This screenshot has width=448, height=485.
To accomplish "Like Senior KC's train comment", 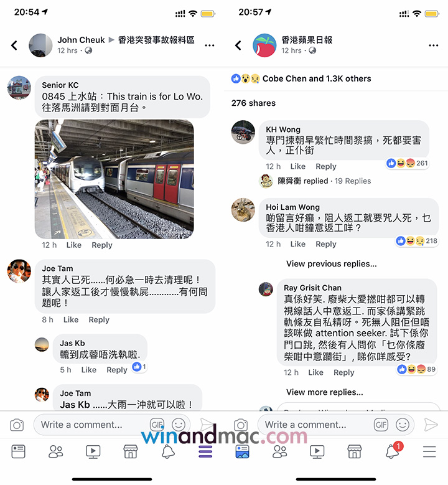I will 74,245.
